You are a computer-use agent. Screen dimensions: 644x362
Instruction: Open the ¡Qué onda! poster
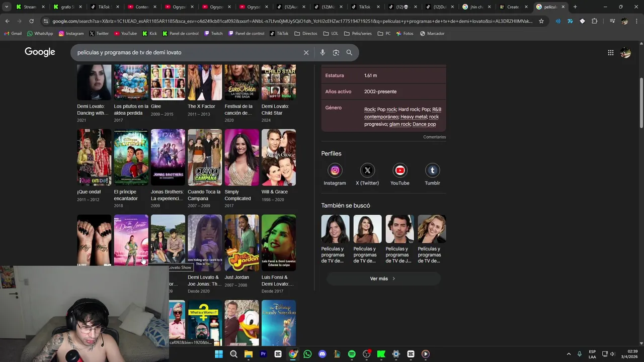94,157
